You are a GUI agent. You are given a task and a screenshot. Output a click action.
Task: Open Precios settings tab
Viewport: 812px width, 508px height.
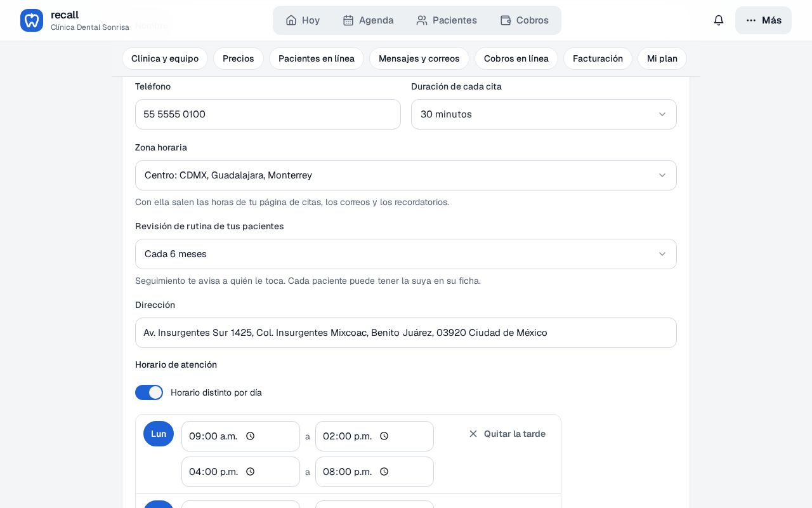(239, 58)
